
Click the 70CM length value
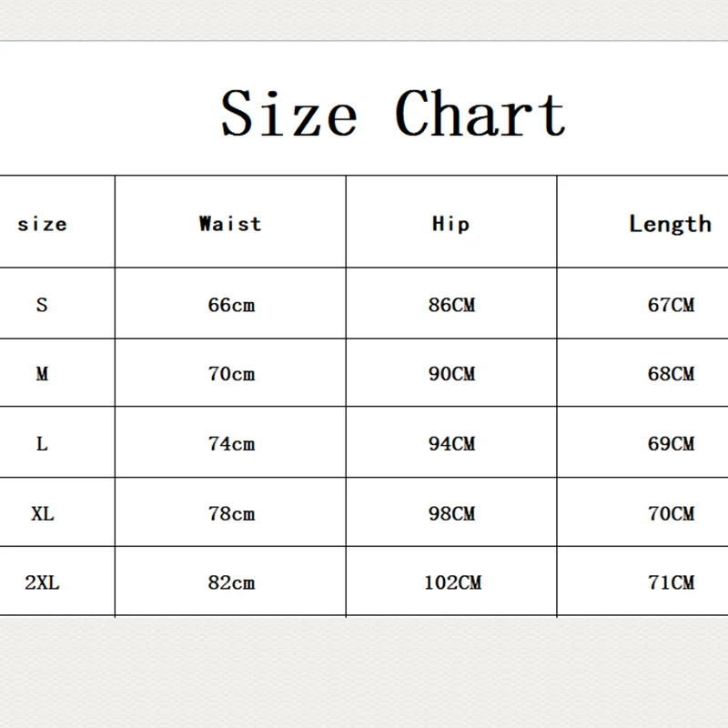pos(671,513)
